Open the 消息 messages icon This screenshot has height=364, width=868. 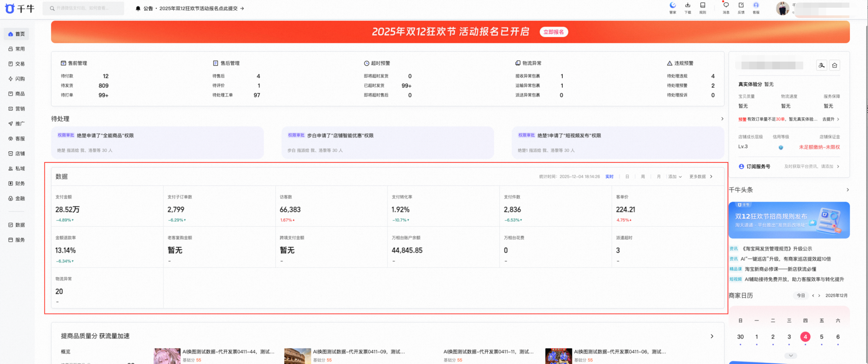click(726, 8)
